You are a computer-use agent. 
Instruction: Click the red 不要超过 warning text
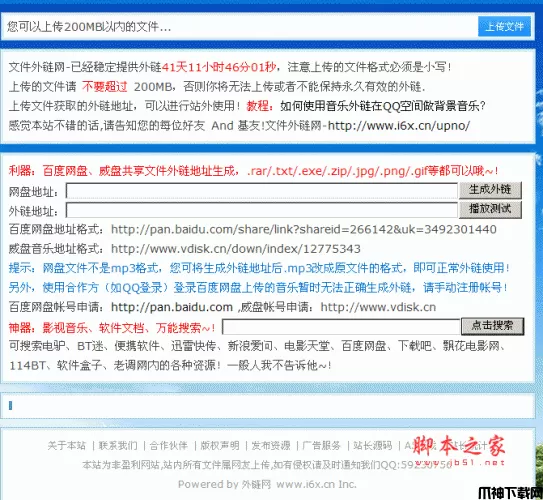[x=105, y=87]
